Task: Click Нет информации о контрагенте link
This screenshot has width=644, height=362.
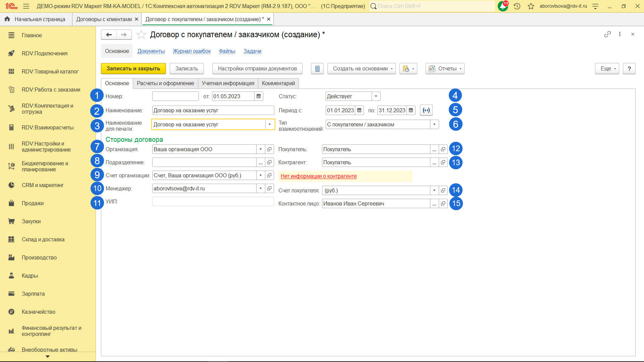Action: pos(319,176)
